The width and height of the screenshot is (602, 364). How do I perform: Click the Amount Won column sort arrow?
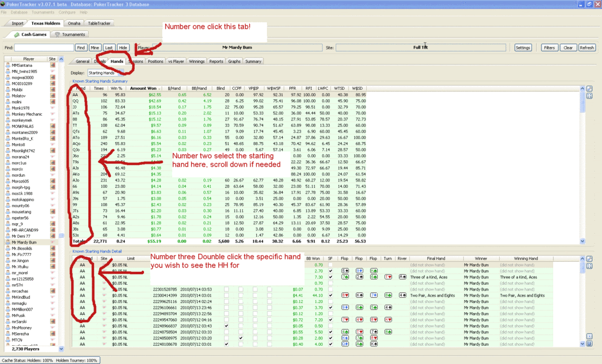[159, 89]
